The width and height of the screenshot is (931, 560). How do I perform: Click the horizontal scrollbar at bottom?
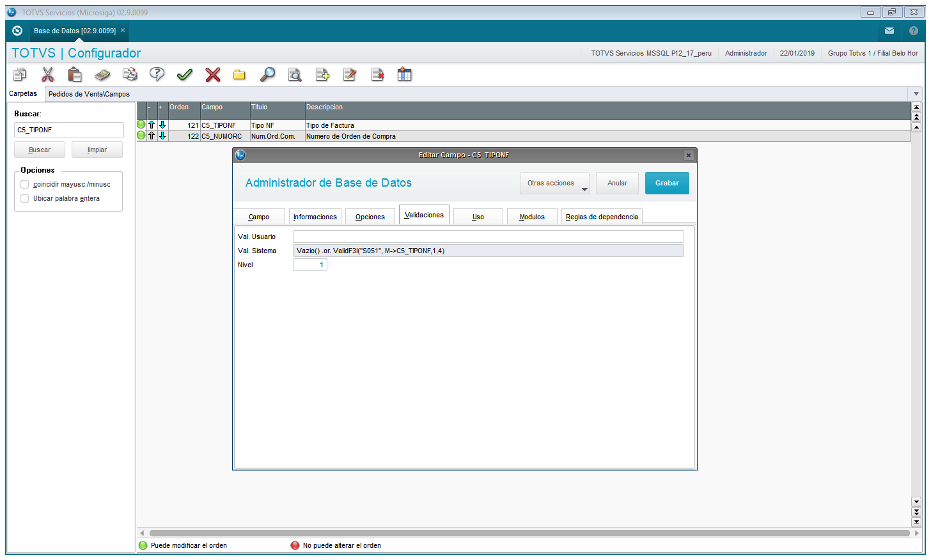coord(529,533)
